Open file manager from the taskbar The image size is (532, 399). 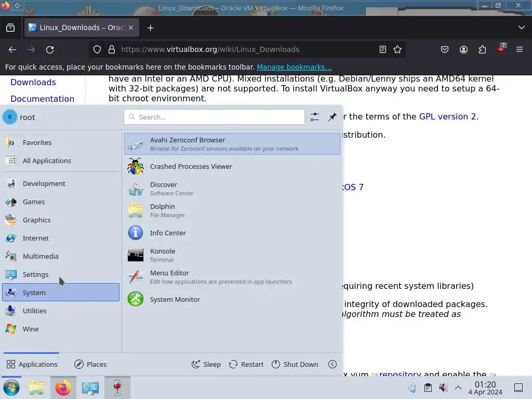tap(36, 388)
